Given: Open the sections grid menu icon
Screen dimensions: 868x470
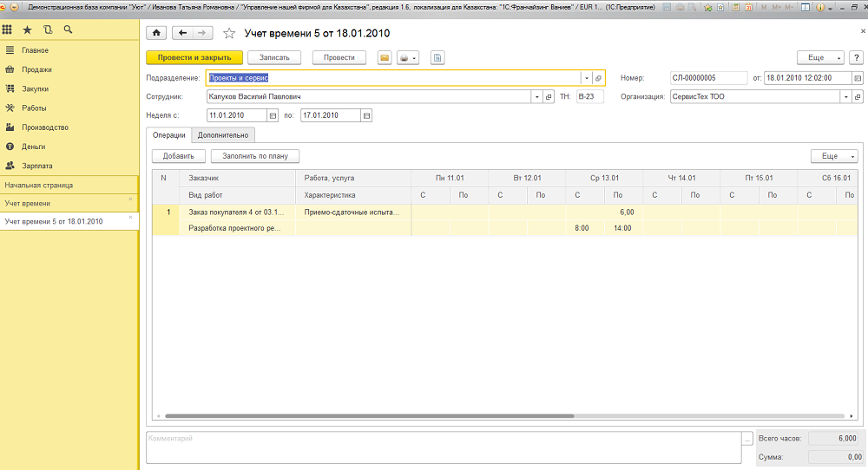Looking at the screenshot, I should (x=7, y=29).
